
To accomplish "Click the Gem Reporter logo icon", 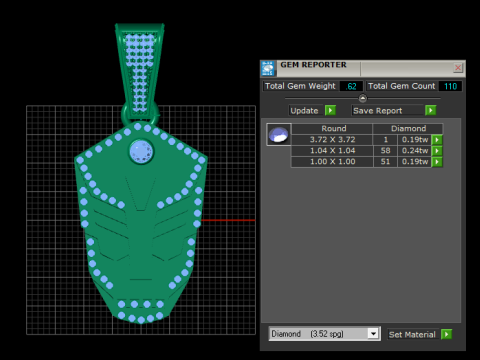I will [x=268, y=68].
